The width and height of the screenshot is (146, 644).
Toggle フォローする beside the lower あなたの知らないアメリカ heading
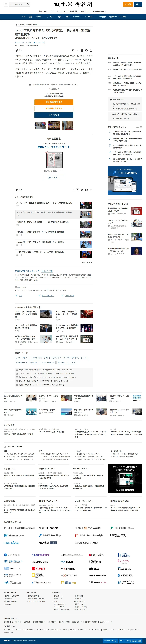47,271
